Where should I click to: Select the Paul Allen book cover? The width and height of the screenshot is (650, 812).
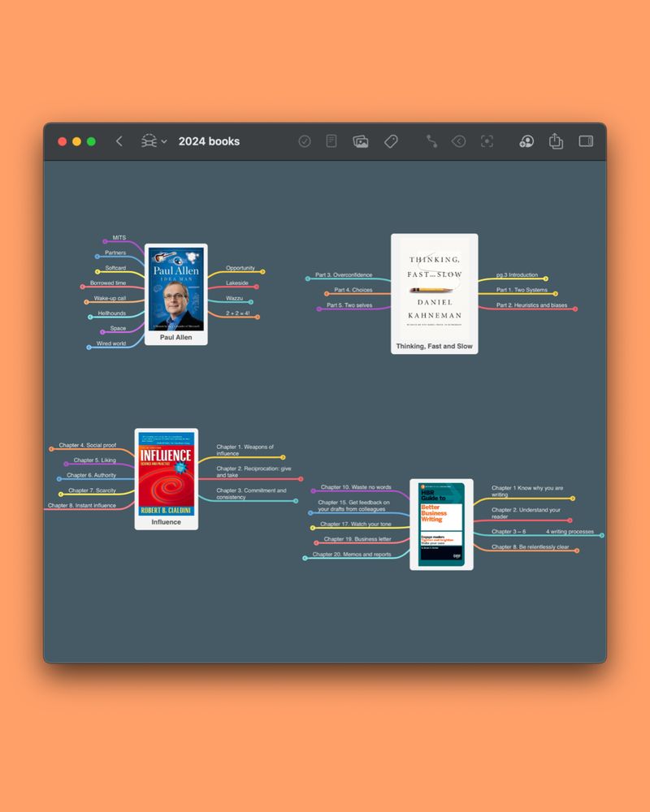coord(176,289)
